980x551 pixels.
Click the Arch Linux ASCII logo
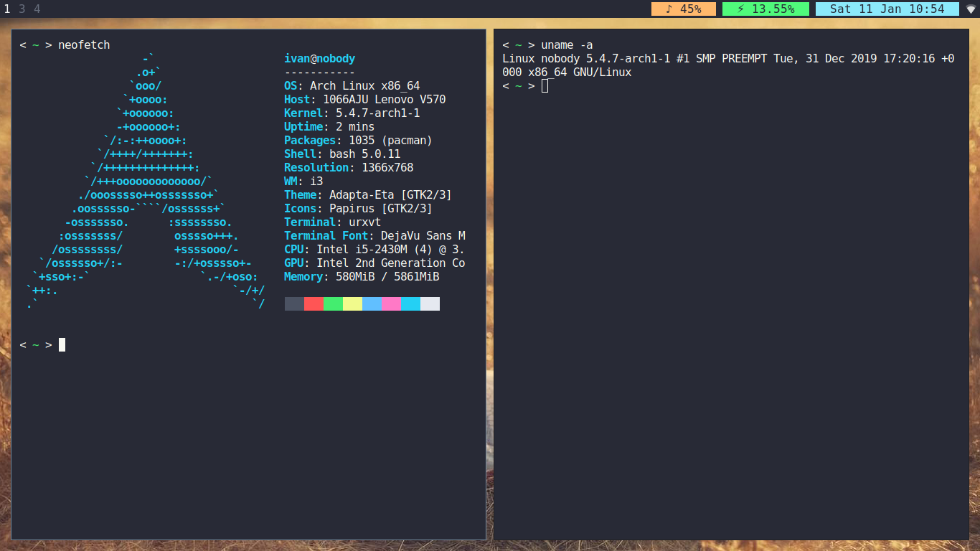pyautogui.click(x=146, y=182)
